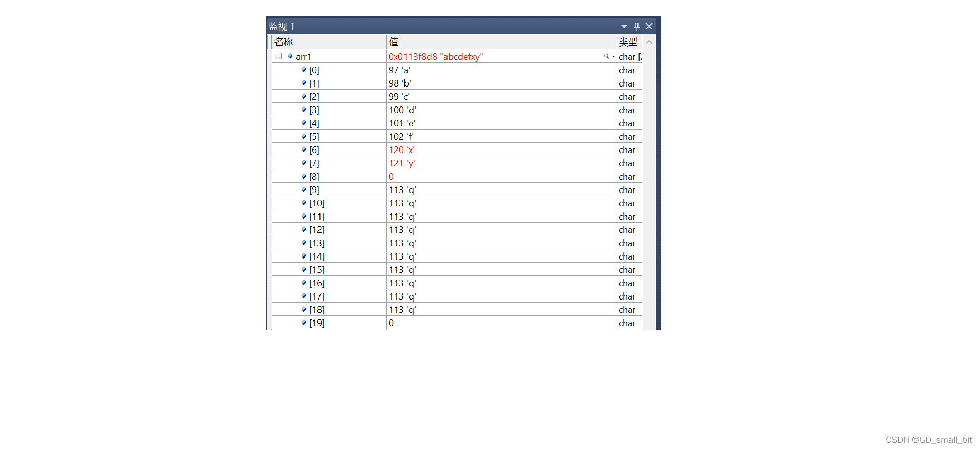
Task: Click the variable icon next to arr1
Action: click(290, 56)
